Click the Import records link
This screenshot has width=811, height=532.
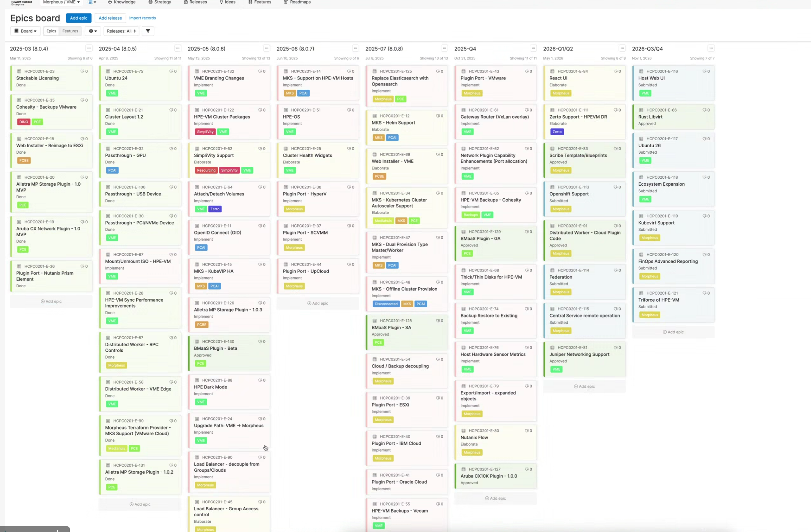142,18
